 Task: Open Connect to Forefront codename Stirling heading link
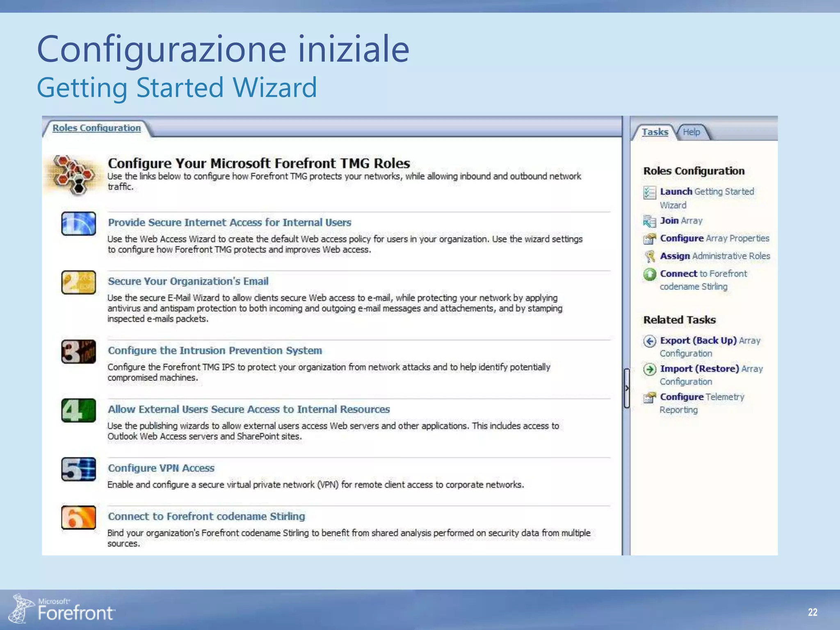point(206,516)
